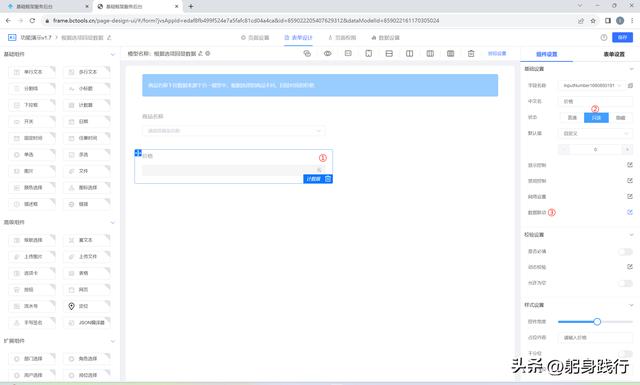Set field status to 隐藏 hidden
The image size is (640, 385).
[621, 118]
